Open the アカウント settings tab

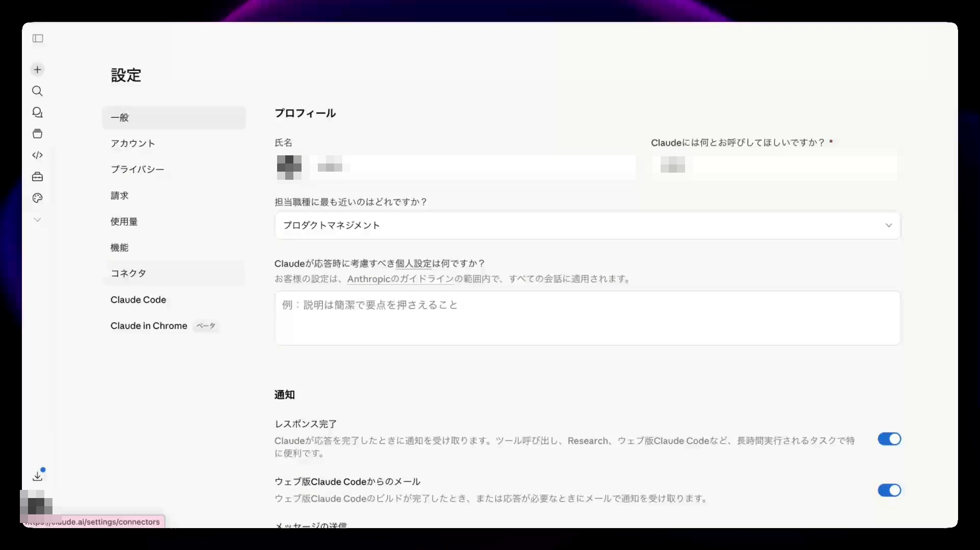tap(174, 144)
